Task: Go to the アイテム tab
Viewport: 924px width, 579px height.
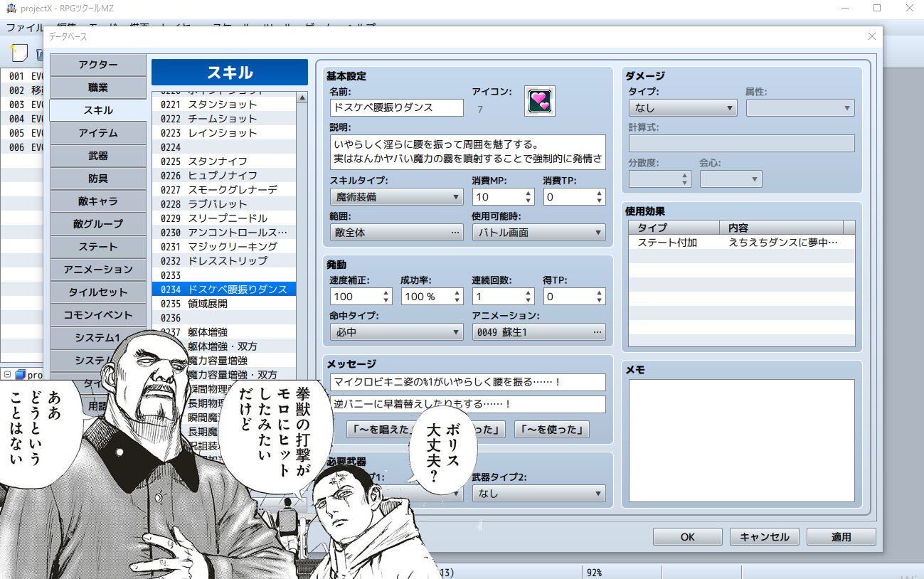Action: click(98, 132)
